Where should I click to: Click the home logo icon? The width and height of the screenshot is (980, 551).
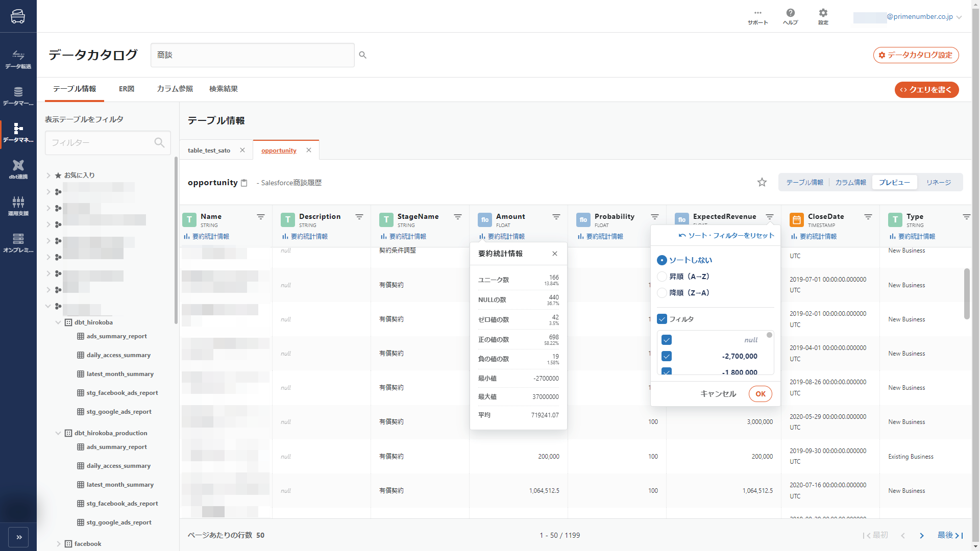18,16
